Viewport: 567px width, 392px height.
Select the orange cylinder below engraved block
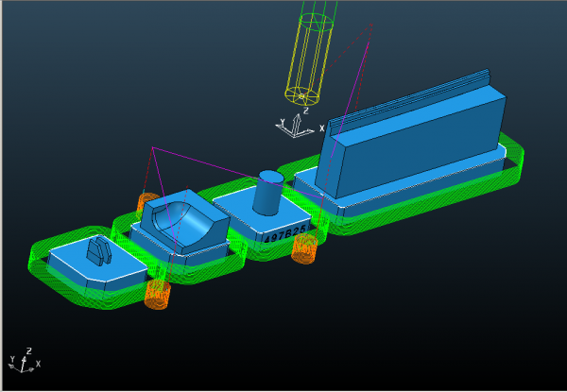coord(303,249)
